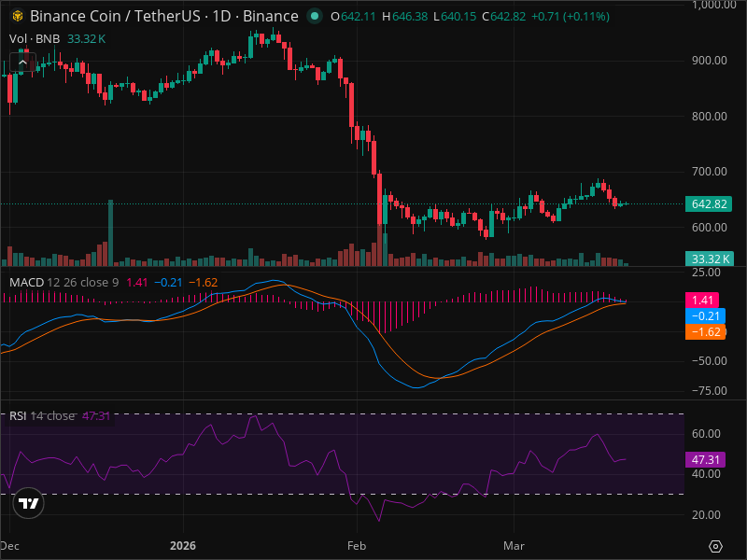Click the Binance Coin yellow logo icon
747x560 pixels.
(x=18, y=16)
